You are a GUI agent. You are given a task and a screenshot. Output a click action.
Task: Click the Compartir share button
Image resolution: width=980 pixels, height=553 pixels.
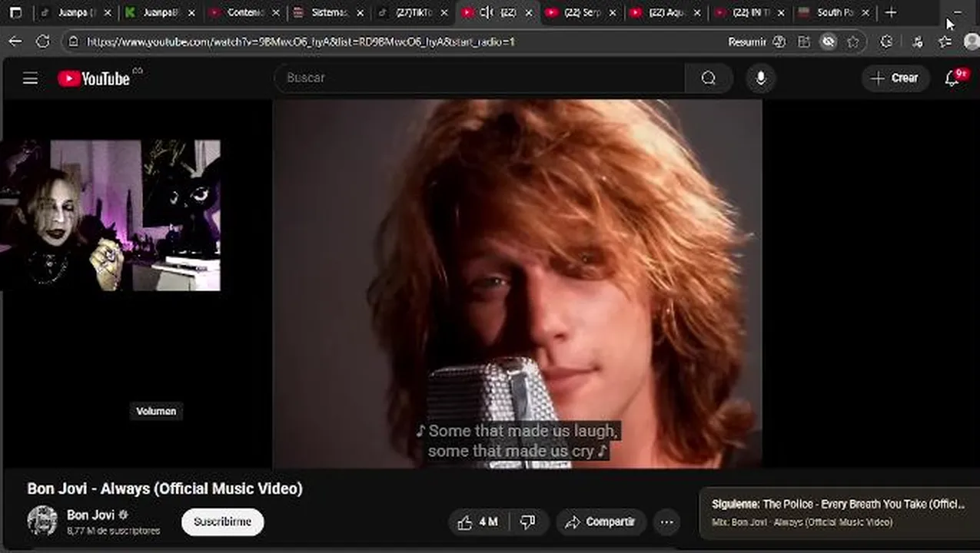tap(602, 522)
